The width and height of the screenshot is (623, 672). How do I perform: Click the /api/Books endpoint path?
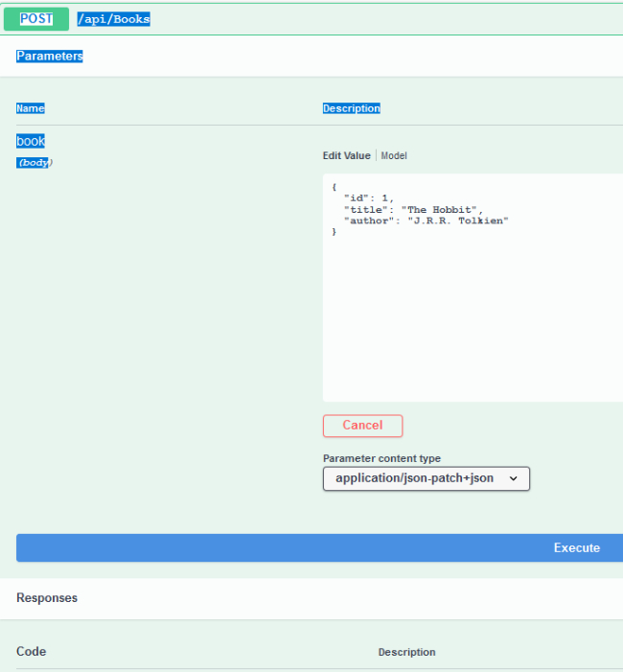point(114,19)
